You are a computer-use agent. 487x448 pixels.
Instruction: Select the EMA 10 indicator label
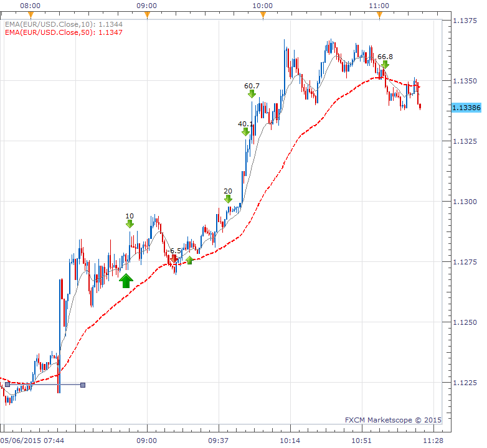(64, 24)
